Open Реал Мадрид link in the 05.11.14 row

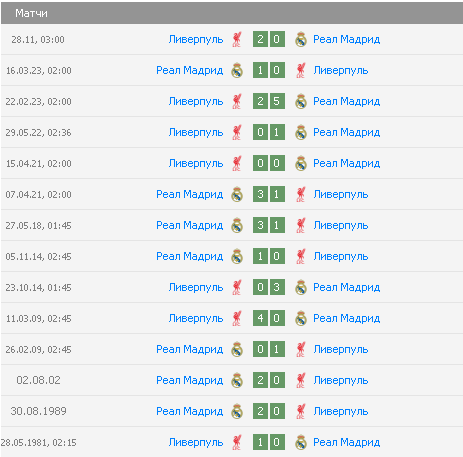tap(190, 256)
